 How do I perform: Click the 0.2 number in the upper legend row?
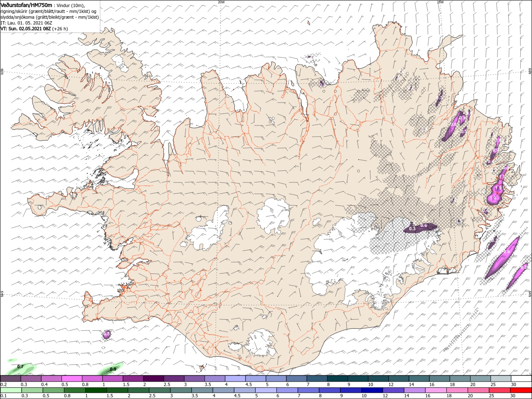pyautogui.click(x=4, y=384)
